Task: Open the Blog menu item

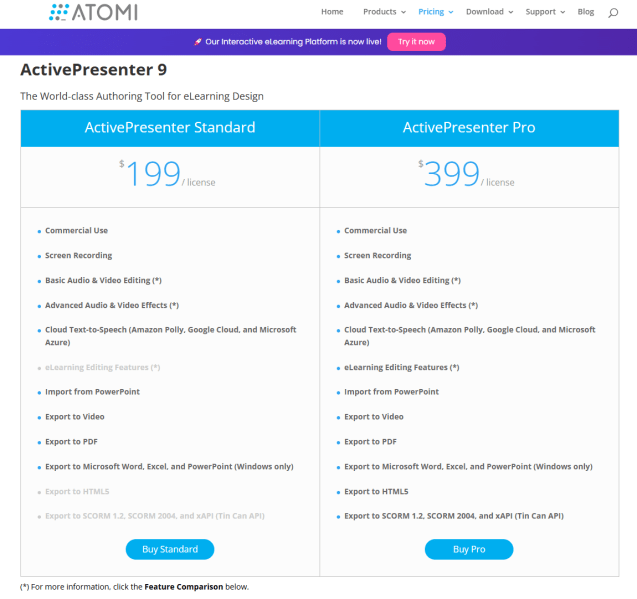Action: click(x=586, y=12)
